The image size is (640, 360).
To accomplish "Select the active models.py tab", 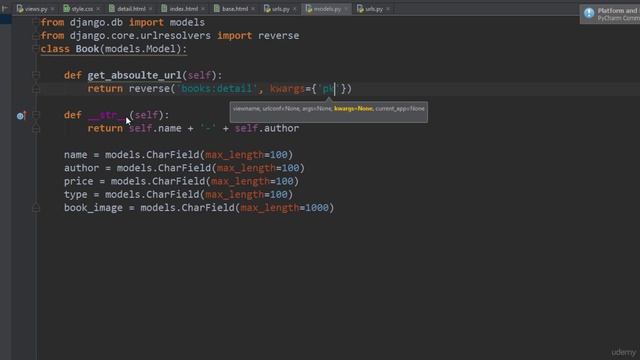I will click(327, 9).
